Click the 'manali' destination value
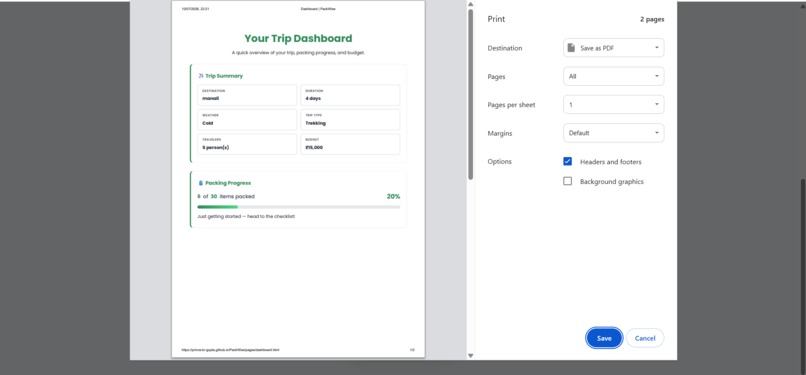The height and width of the screenshot is (375, 806). click(211, 98)
